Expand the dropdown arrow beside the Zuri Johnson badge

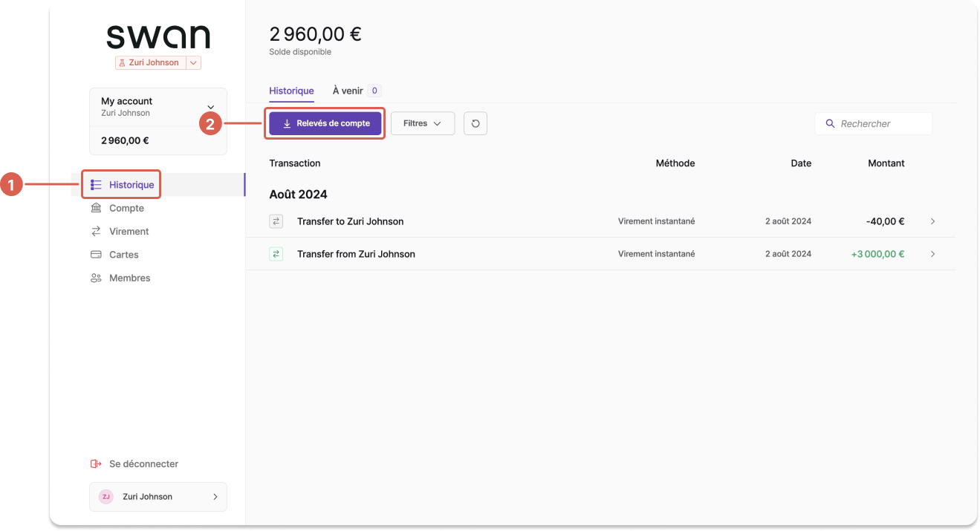point(193,63)
